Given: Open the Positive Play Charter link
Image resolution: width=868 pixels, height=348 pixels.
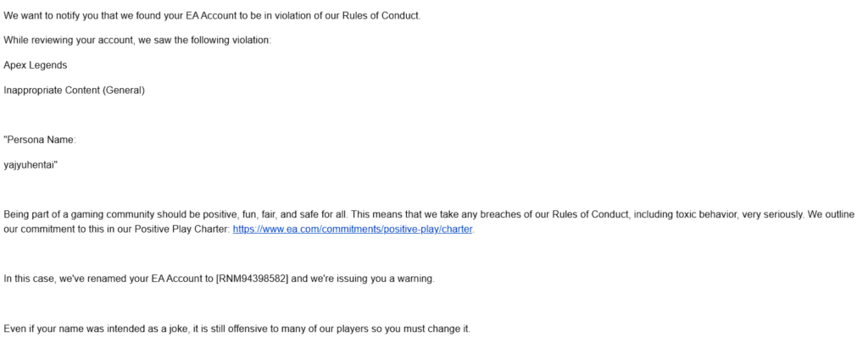Looking at the screenshot, I should point(353,229).
